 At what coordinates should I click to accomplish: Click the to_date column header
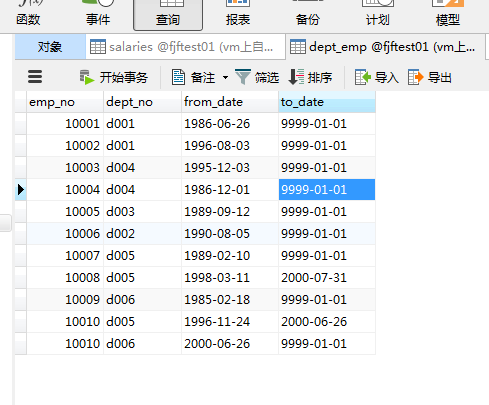[x=327, y=102]
